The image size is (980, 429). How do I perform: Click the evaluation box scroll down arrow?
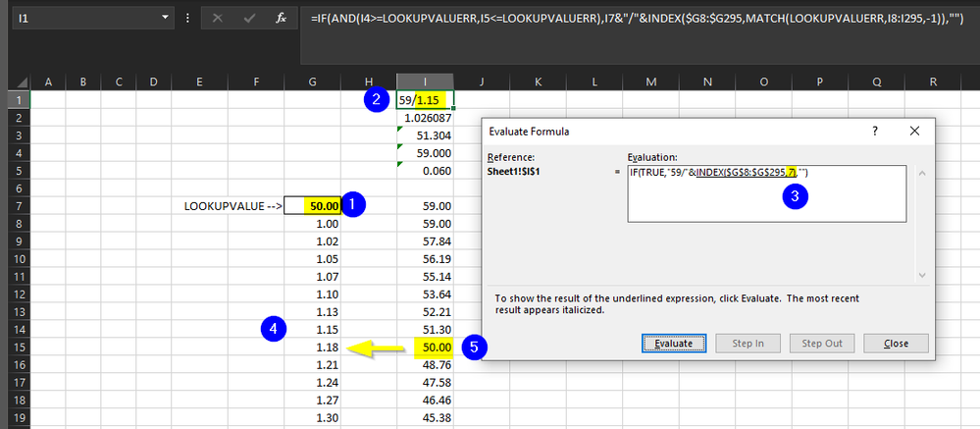tap(920, 275)
